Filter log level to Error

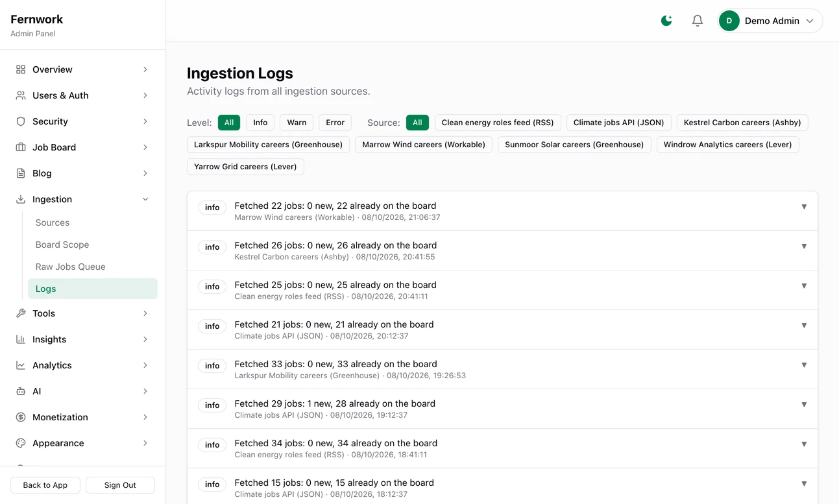335,123
